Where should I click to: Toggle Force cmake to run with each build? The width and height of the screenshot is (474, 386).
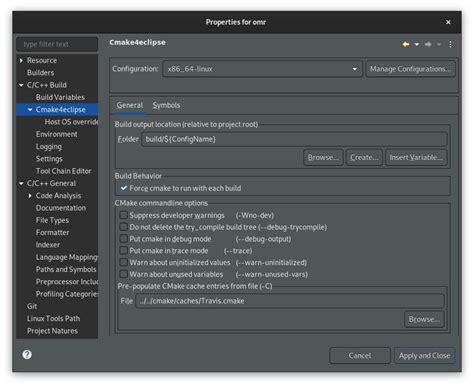click(x=124, y=188)
